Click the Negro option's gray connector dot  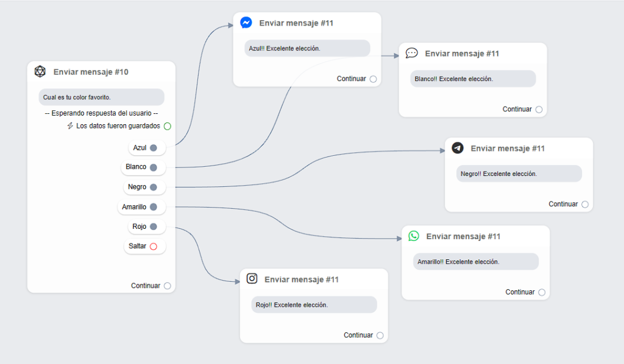154,187
